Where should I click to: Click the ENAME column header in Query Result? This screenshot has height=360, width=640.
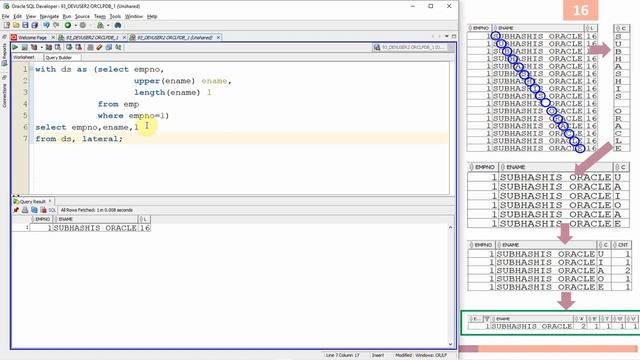[96, 219]
